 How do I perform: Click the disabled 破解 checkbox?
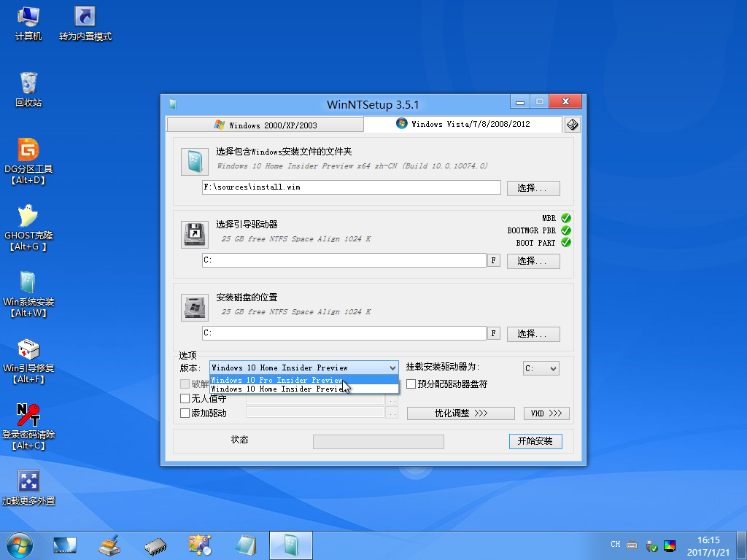(185, 384)
